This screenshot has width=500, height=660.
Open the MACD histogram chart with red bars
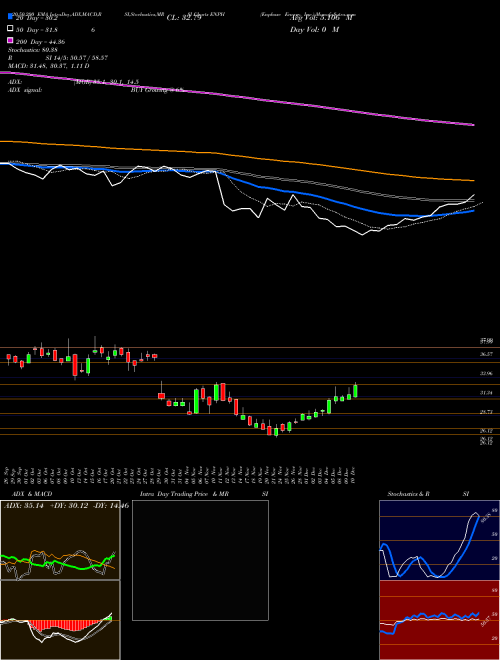[60, 620]
